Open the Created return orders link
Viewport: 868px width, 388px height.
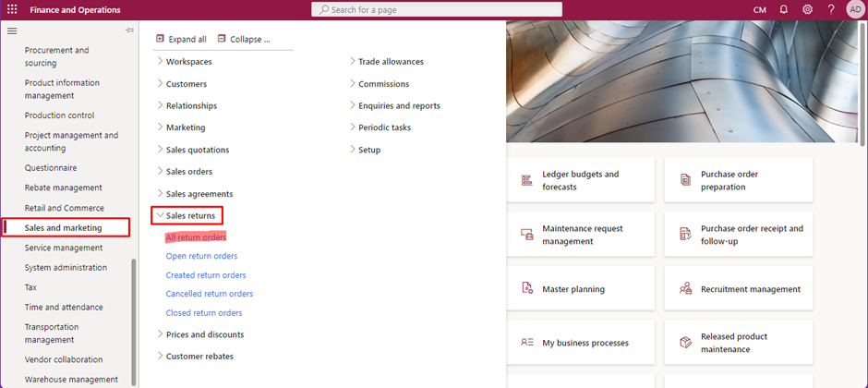coord(206,274)
